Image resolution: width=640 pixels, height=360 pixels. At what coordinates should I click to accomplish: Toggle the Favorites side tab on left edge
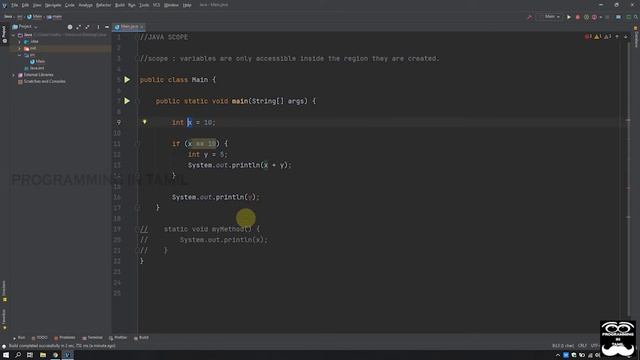pos(4,320)
